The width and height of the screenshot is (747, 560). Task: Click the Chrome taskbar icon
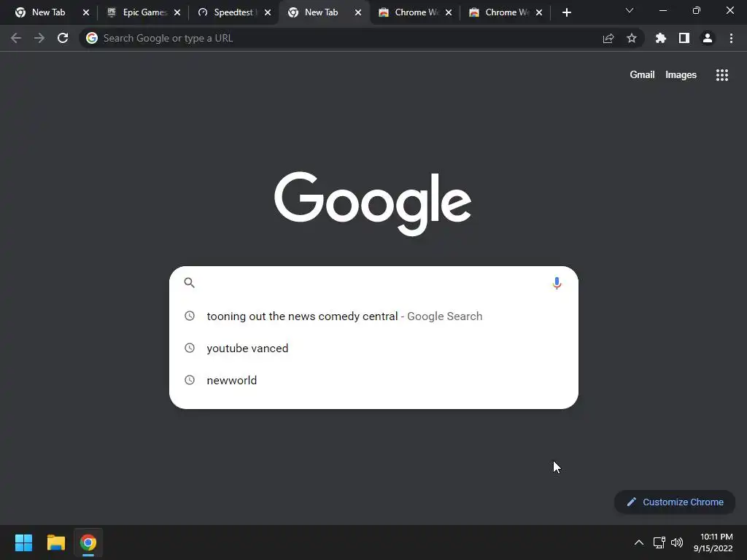point(88,542)
